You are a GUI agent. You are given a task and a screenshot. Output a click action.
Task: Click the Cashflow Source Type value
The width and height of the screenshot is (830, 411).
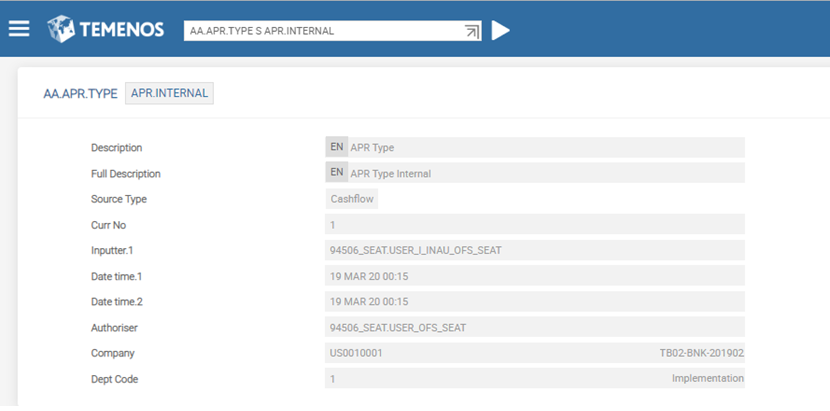pos(352,199)
